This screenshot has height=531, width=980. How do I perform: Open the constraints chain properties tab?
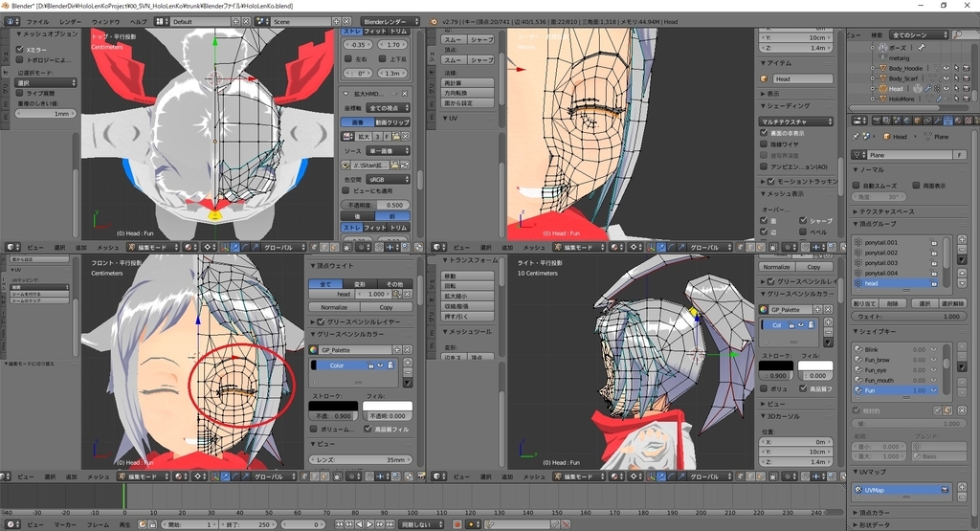[x=927, y=120]
